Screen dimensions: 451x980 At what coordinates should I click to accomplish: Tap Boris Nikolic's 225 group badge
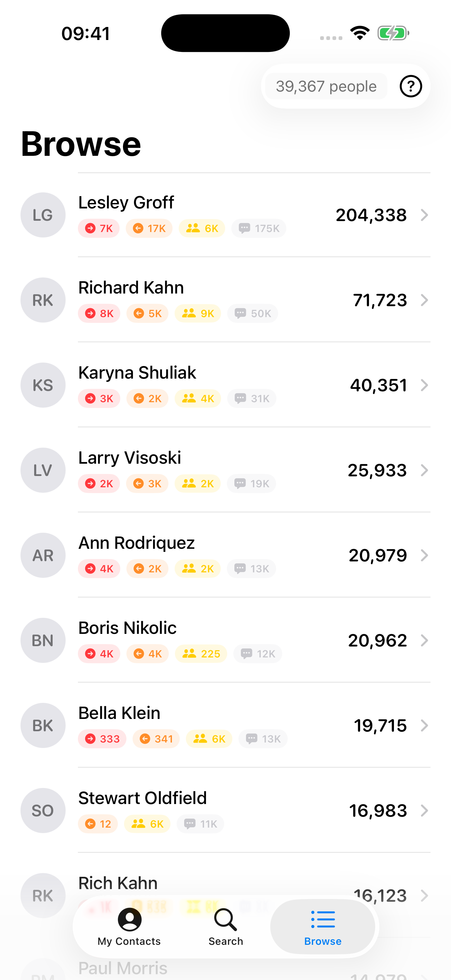pyautogui.click(x=201, y=654)
